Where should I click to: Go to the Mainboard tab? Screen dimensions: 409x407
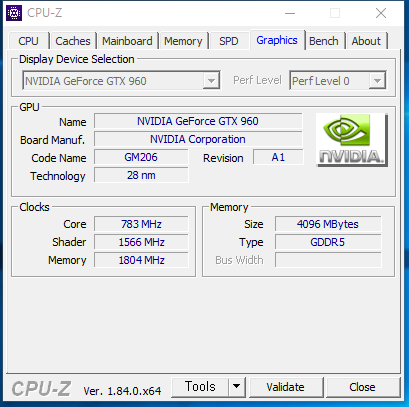pos(127,41)
